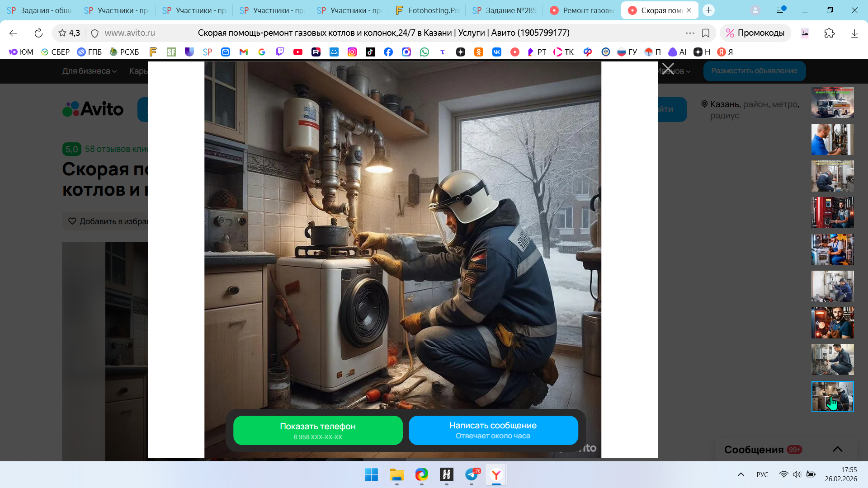Click the avito.ru address field
Screen dimensions: 868x488
(x=130, y=33)
